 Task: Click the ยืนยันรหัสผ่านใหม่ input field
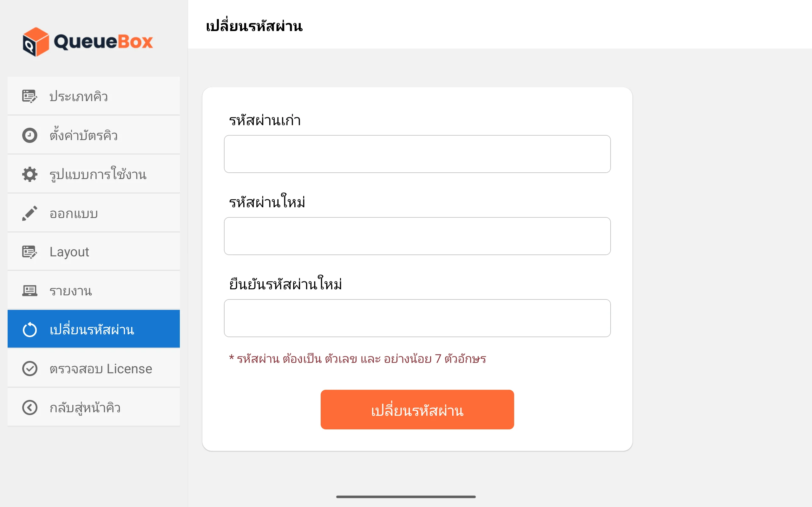click(417, 318)
